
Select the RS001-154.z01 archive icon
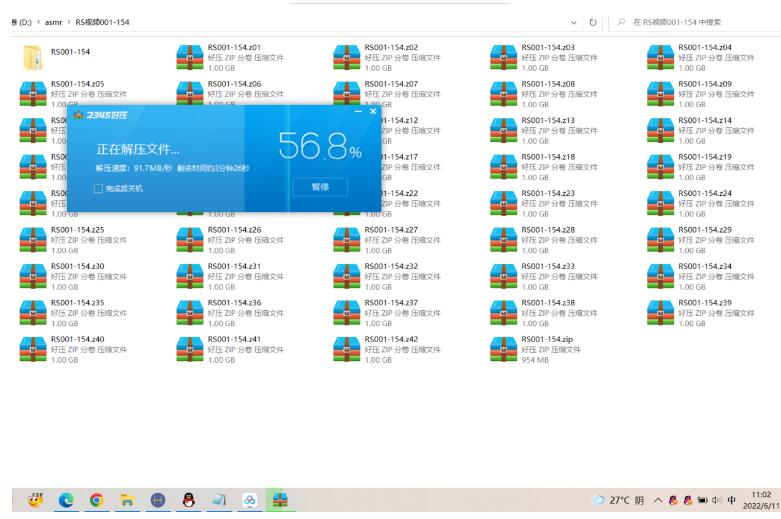[x=189, y=58]
